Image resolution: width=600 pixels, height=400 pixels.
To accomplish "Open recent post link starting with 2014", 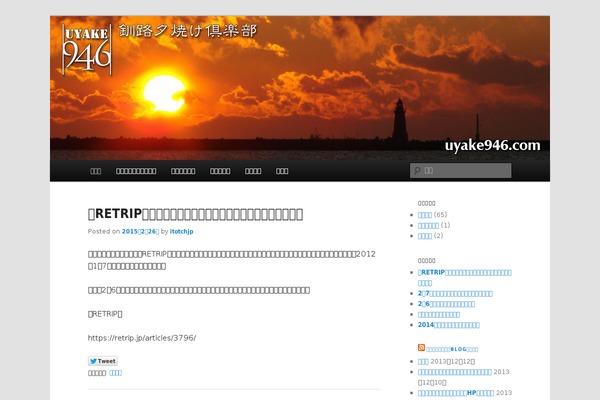I will pos(448,324).
